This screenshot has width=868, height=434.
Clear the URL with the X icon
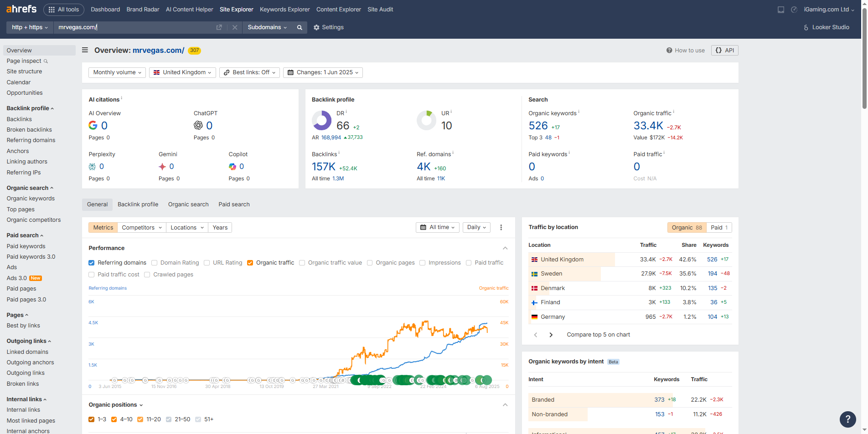235,27
